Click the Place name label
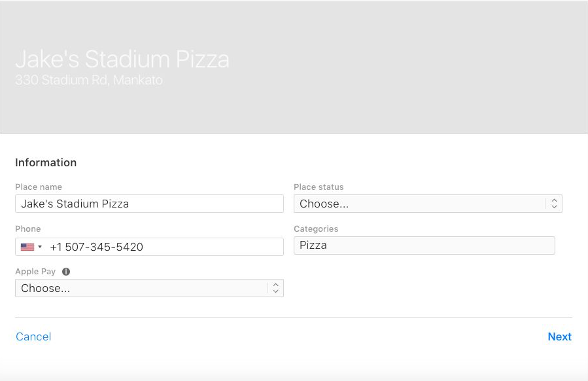This screenshot has height=381, width=588. pyautogui.click(x=39, y=187)
